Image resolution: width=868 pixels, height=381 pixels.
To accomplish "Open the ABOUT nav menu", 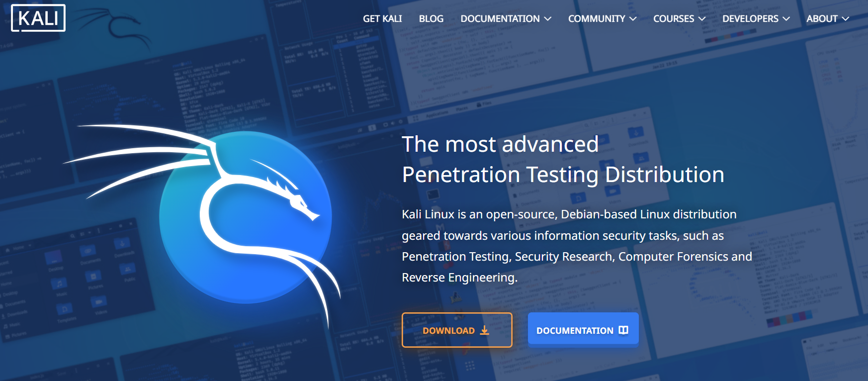I will click(x=828, y=18).
